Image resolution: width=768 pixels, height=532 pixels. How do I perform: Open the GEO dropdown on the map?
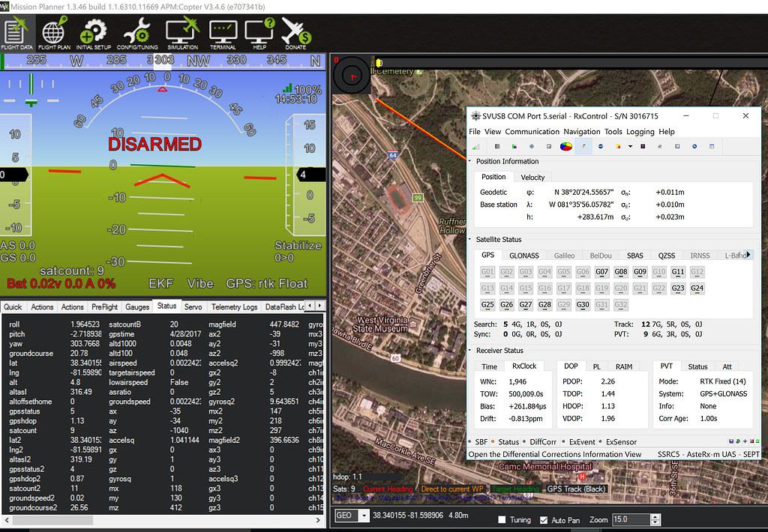[x=365, y=515]
